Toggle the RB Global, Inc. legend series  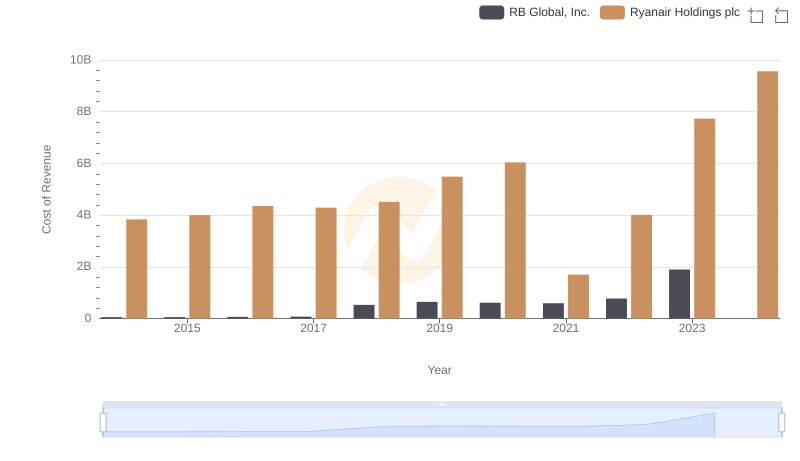pos(534,12)
